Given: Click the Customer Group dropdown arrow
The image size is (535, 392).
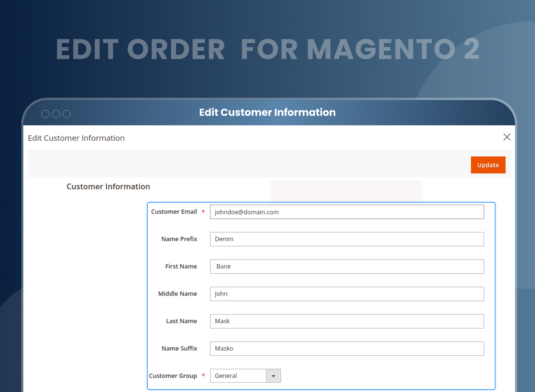Looking at the screenshot, I should 273,376.
